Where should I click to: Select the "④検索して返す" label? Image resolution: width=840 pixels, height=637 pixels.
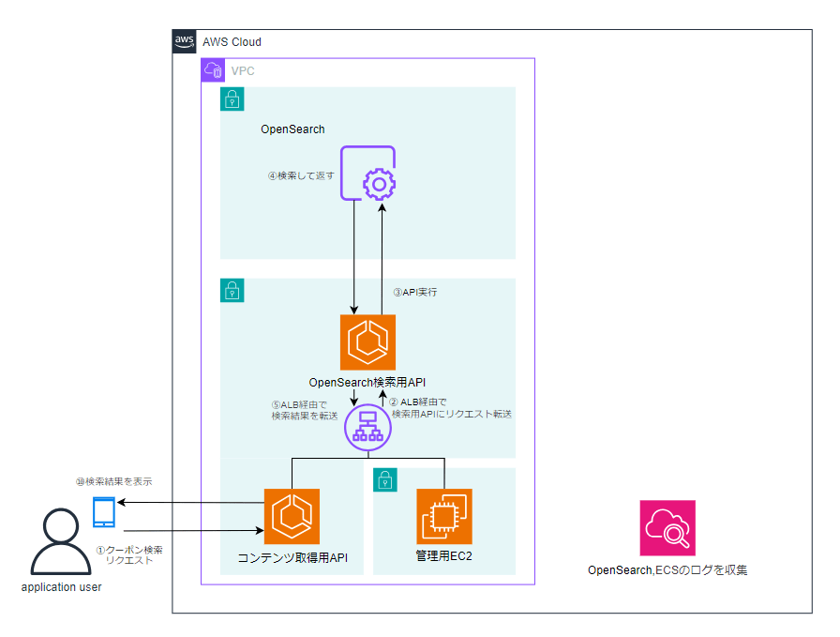[301, 175]
